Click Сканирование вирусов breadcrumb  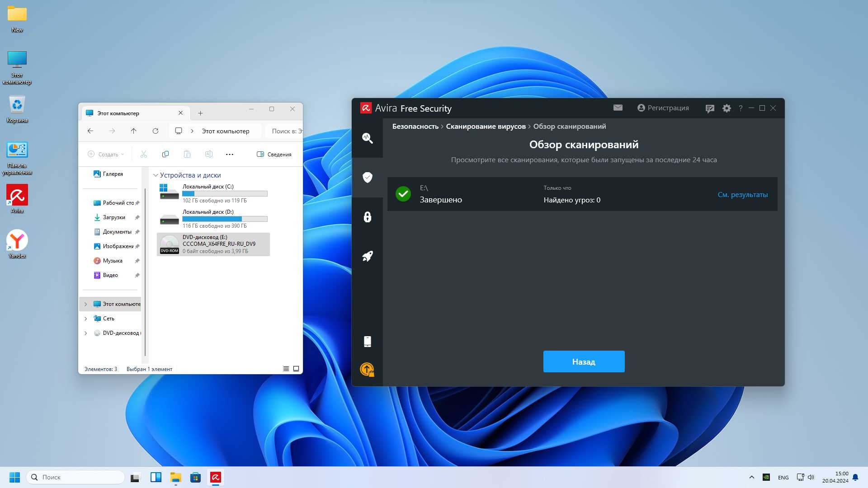(x=486, y=127)
